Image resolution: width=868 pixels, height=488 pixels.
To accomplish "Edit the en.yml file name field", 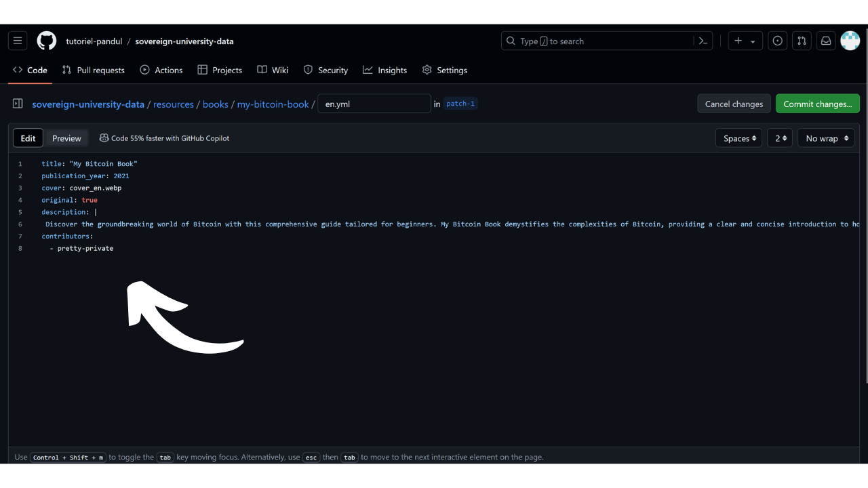I will pos(374,104).
